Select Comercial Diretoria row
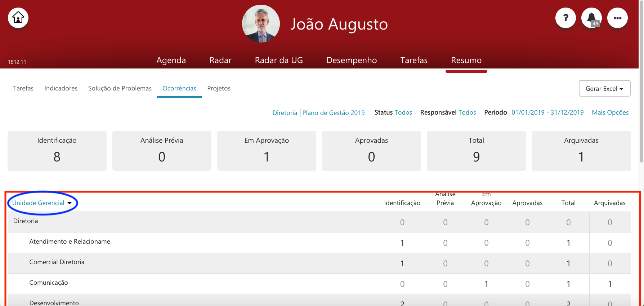Viewport: 644px width, 306px height. 319,263
